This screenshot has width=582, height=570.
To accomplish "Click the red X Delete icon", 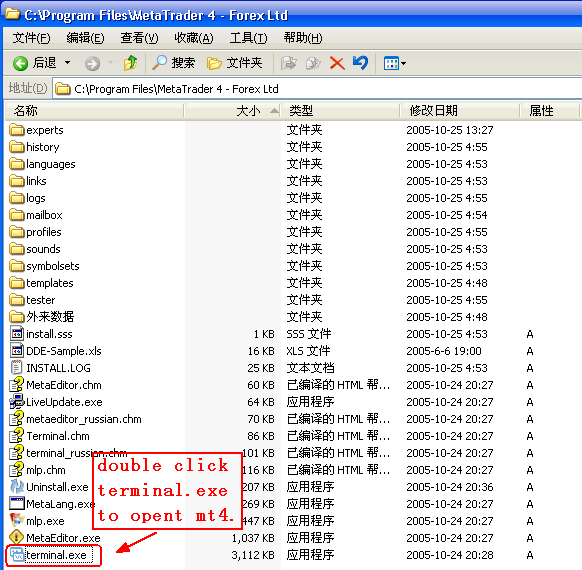I will coord(337,63).
